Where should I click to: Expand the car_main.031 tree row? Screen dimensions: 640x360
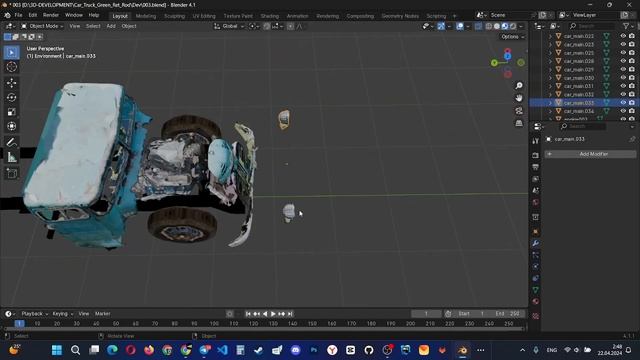coord(550,86)
